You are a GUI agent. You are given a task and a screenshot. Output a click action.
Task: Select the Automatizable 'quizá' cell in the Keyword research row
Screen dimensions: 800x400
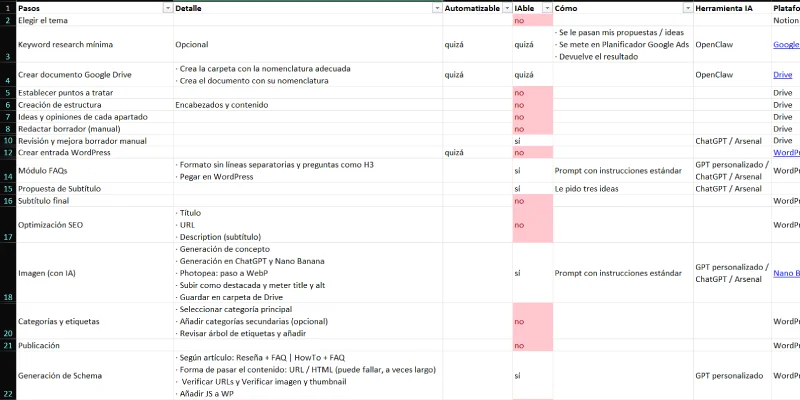[x=478, y=44]
